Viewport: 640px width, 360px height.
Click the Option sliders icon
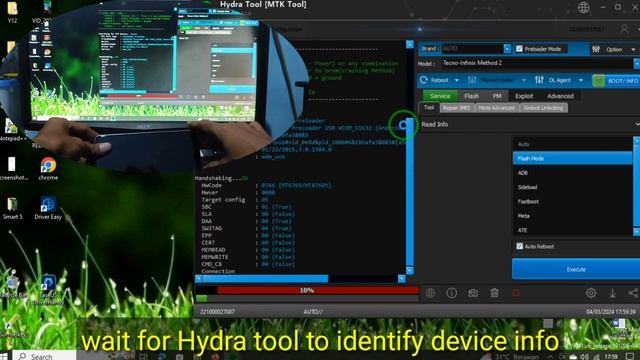point(596,49)
